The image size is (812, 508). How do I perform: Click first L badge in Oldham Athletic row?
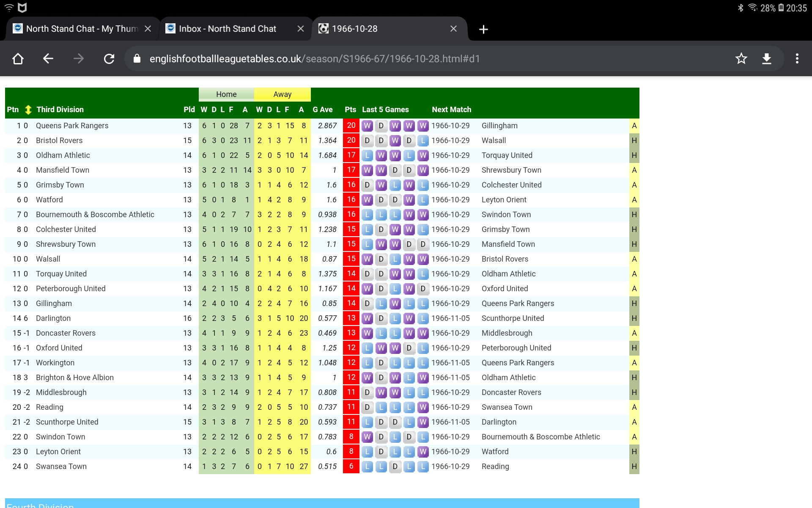click(367, 155)
